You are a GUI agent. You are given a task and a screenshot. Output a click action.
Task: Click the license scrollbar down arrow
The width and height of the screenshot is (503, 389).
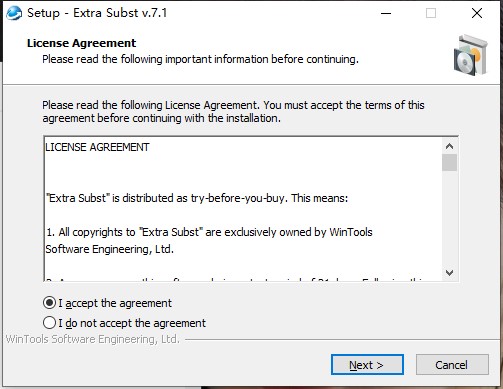point(449,273)
